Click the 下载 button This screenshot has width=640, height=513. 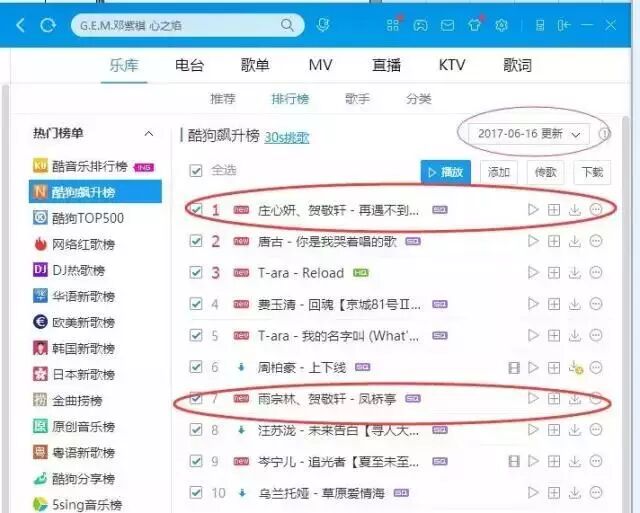tap(592, 172)
